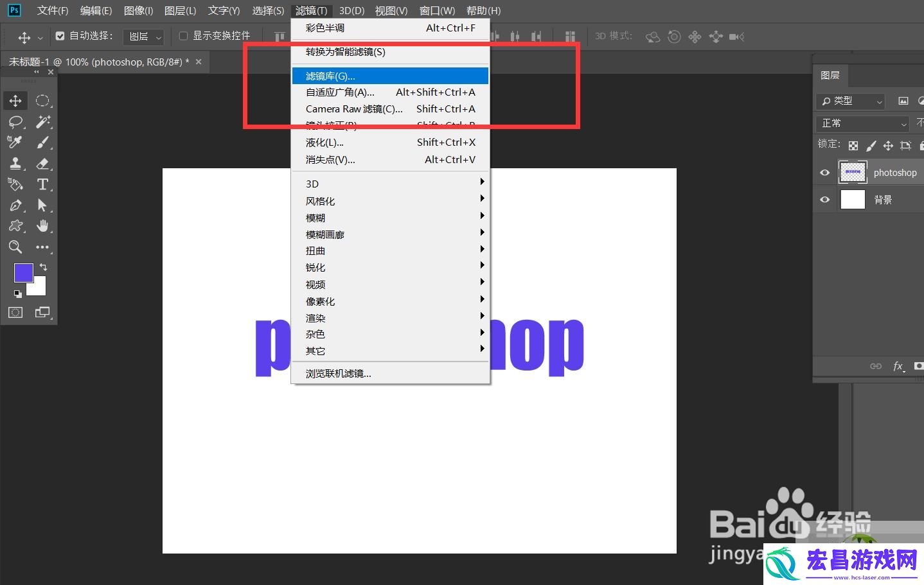Screen dimensions: 924x585
Task: Select the Elliptical Marquee tool
Action: [x=42, y=101]
